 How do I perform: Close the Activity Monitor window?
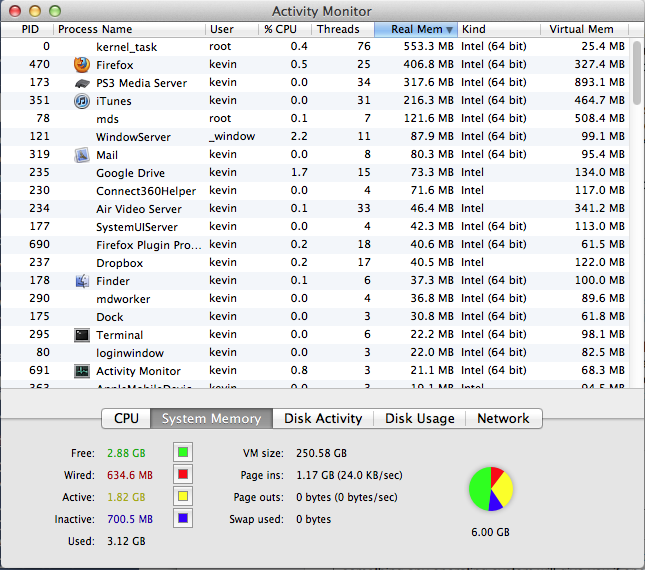pos(15,11)
